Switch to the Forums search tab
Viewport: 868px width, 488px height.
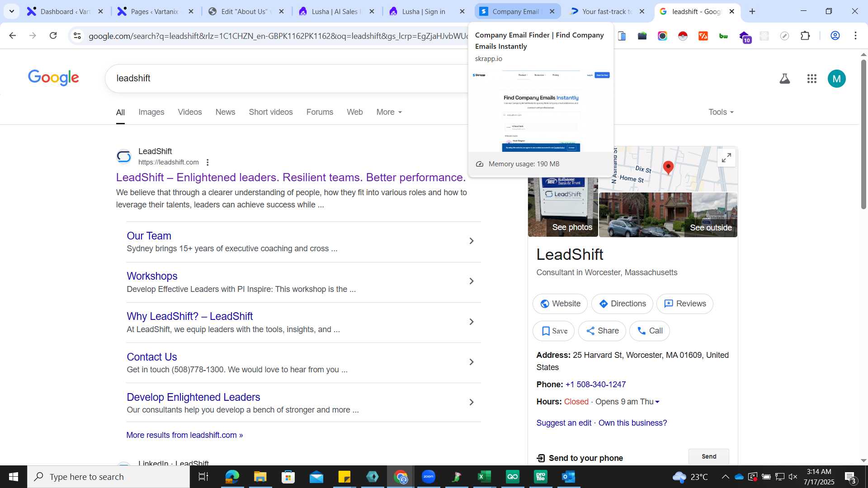(320, 112)
